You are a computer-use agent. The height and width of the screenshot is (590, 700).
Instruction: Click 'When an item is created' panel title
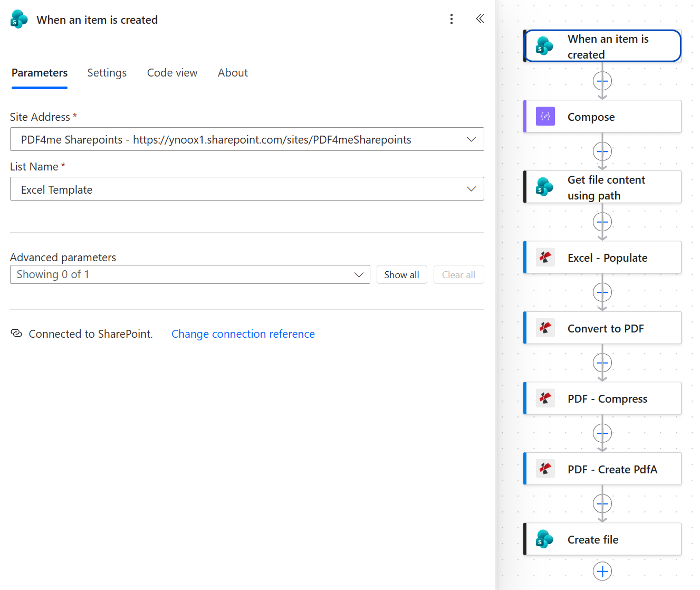(97, 20)
